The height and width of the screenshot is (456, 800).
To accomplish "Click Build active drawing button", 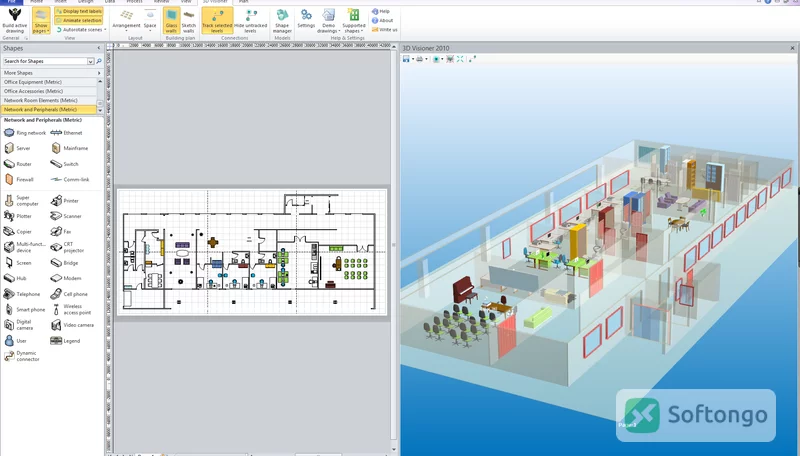I will click(x=14, y=20).
